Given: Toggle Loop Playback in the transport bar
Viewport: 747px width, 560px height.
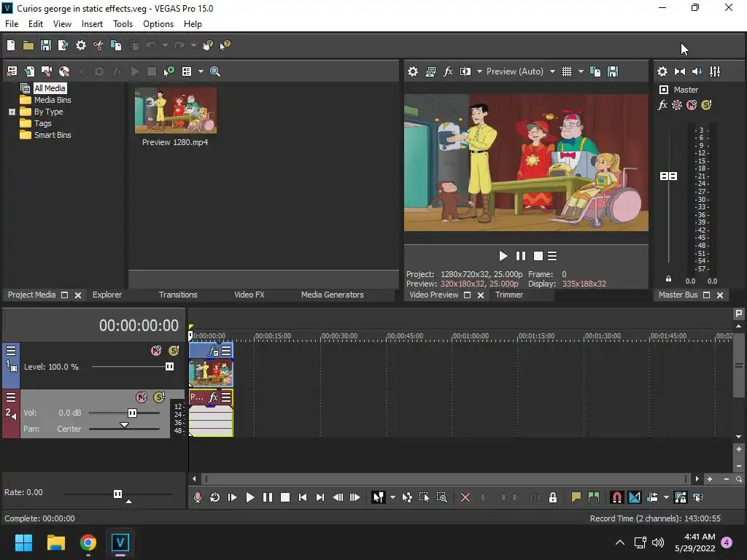Looking at the screenshot, I should pos(215,497).
